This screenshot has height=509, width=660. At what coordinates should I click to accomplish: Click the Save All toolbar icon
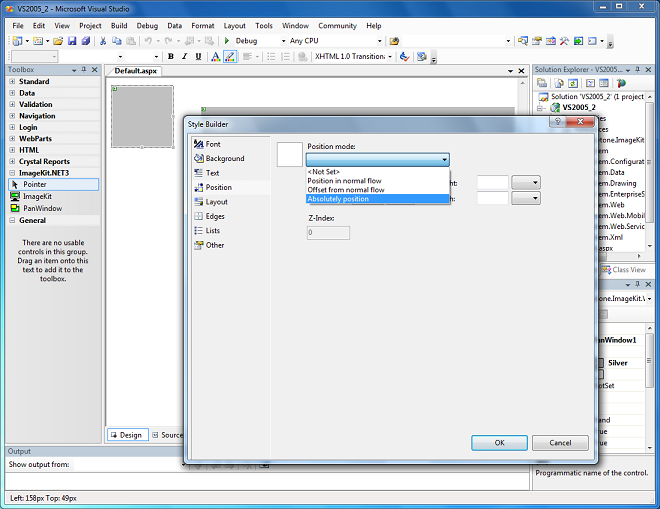(x=86, y=41)
